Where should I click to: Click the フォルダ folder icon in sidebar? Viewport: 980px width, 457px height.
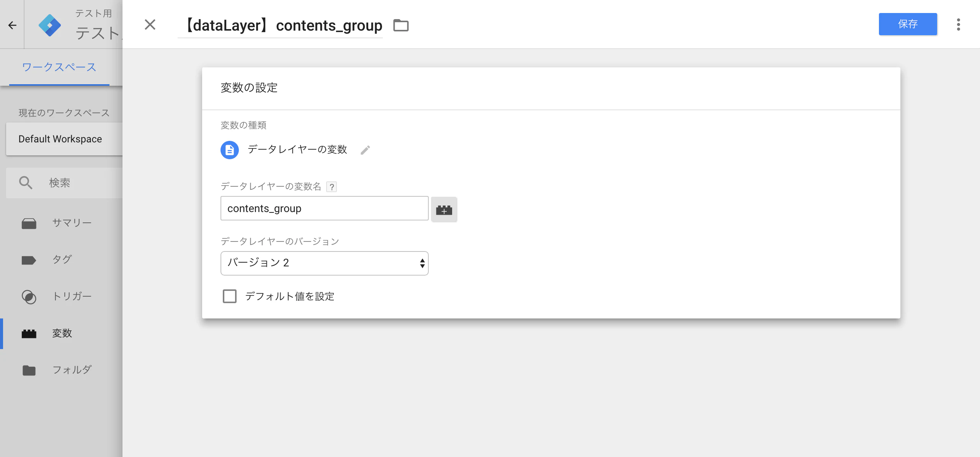(x=29, y=370)
